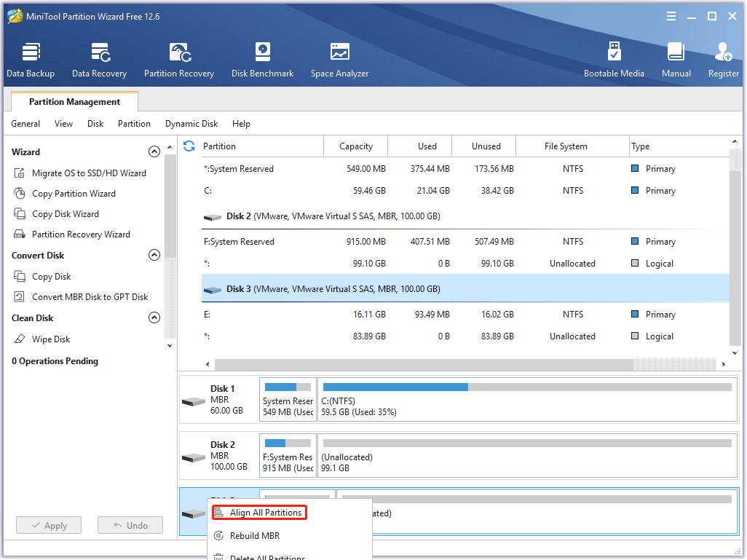
Task: Click the Register icon
Action: coord(723,52)
